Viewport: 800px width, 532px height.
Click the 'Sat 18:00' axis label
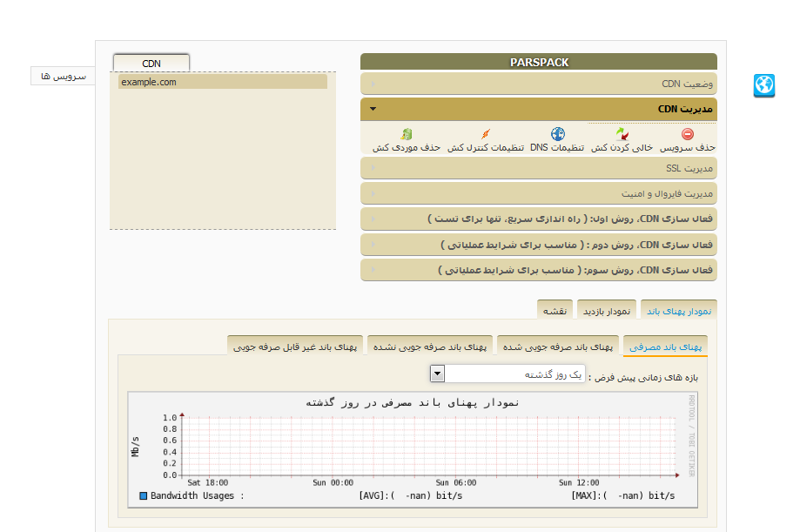click(x=208, y=482)
